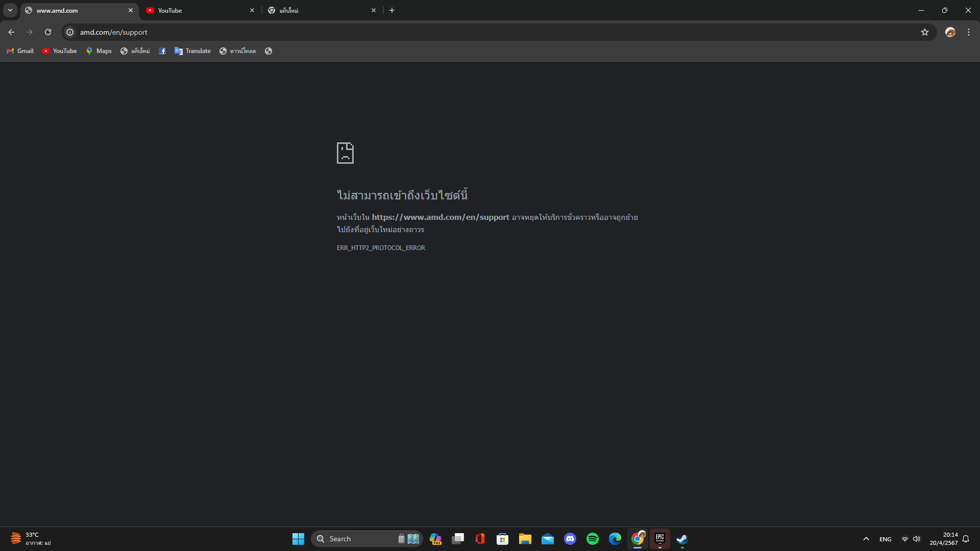This screenshot has height=551, width=980.
Task: Click the taskbar Search box
Action: tap(366, 539)
